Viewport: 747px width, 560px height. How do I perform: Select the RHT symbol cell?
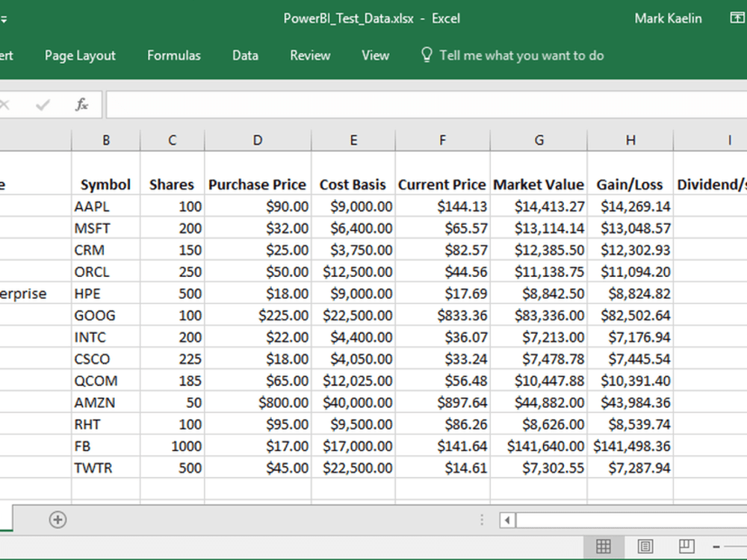(106, 424)
